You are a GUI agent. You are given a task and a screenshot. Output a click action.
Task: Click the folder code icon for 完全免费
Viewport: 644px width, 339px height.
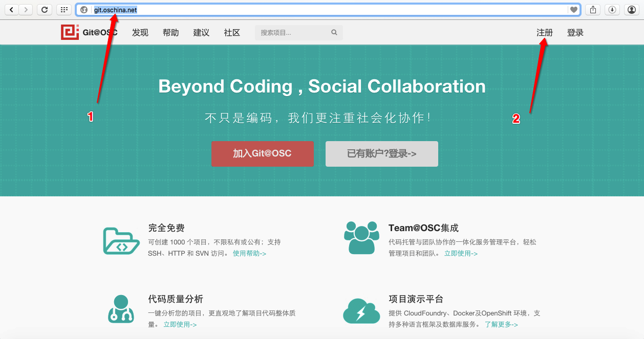tap(121, 241)
